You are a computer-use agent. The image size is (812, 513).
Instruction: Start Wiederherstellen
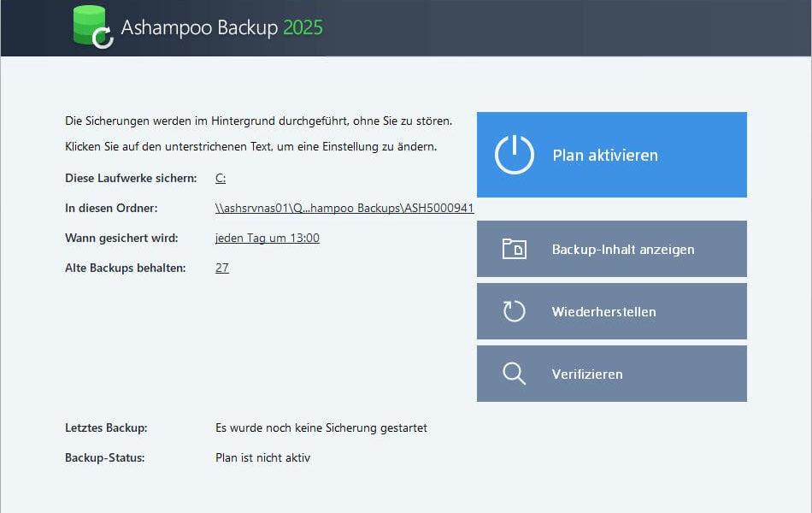click(x=612, y=311)
